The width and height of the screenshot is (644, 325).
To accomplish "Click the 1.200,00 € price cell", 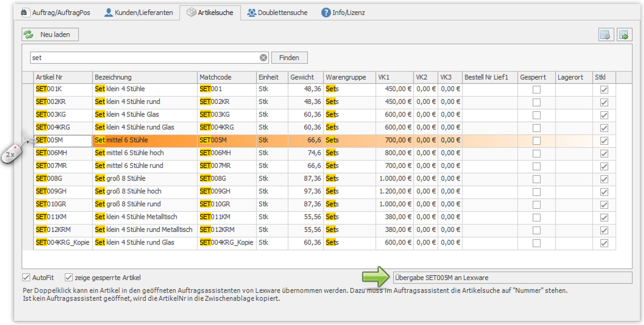I will coord(394,191).
